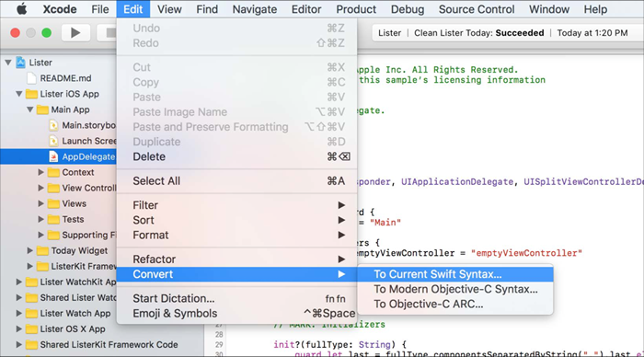The image size is (644, 357).
Task: Expand the Context folder triangle
Action: coord(40,172)
